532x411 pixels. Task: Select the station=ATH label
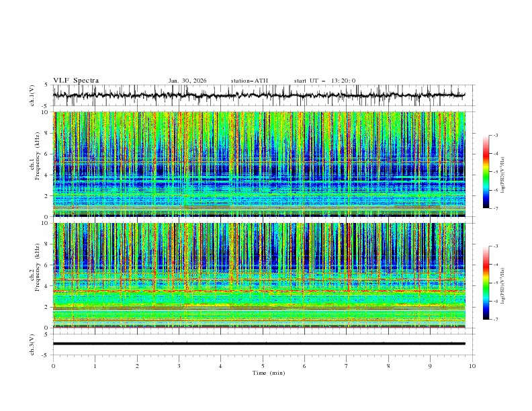coord(249,81)
